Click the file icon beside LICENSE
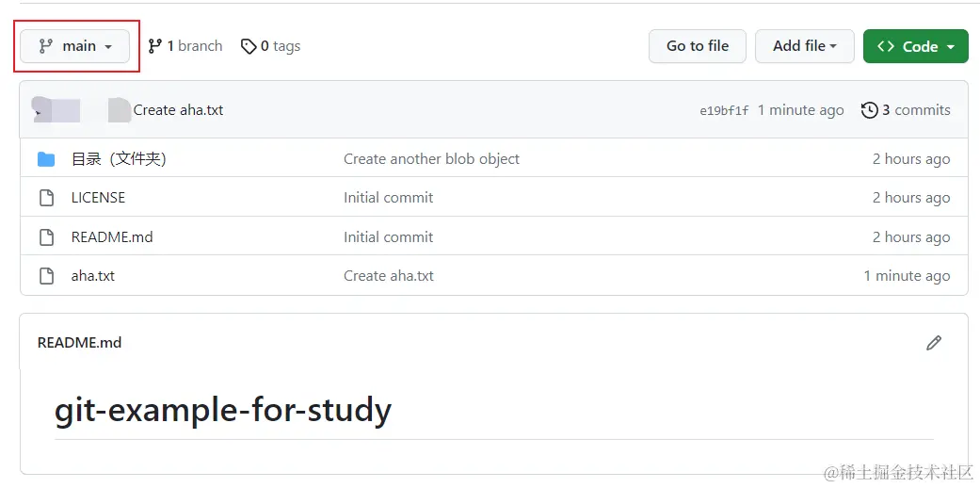980x488 pixels. [x=46, y=198]
